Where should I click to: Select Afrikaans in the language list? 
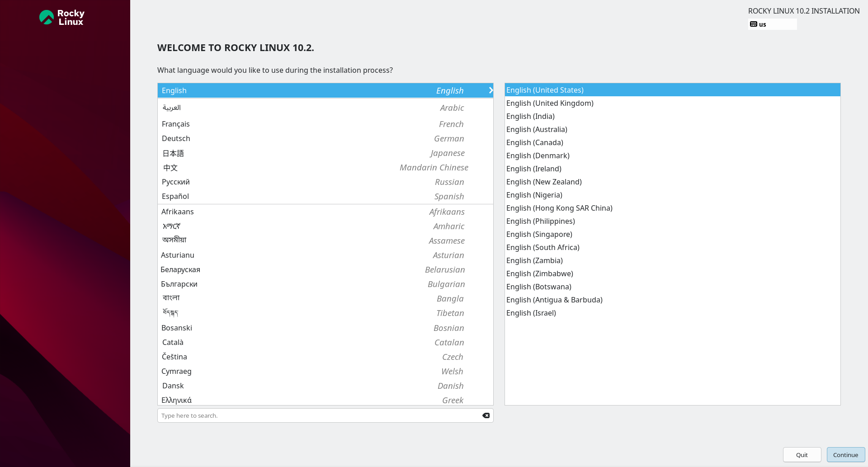pyautogui.click(x=325, y=212)
